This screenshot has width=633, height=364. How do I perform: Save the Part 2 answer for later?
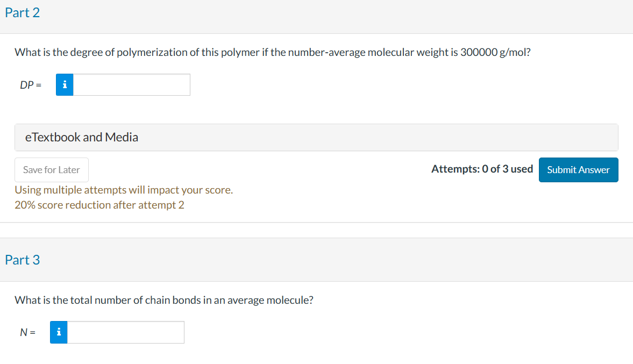(51, 169)
